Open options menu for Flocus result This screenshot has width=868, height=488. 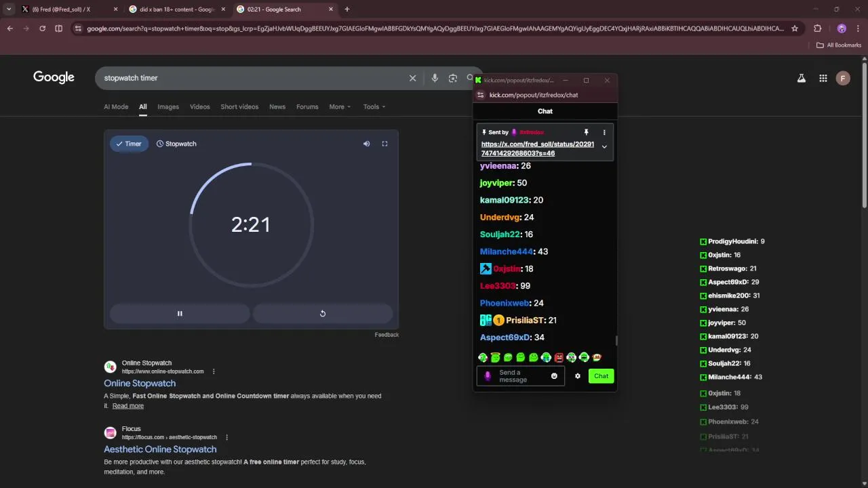226,437
